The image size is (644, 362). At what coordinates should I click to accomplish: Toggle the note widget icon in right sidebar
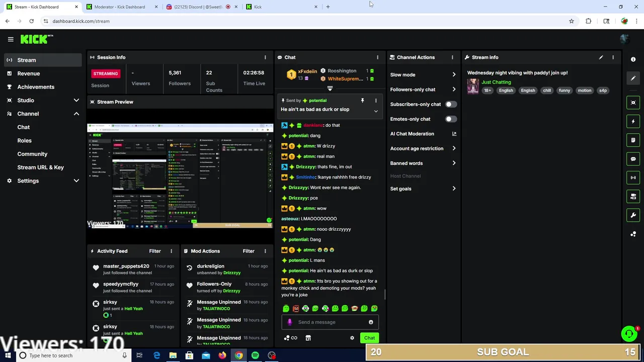[633, 140]
